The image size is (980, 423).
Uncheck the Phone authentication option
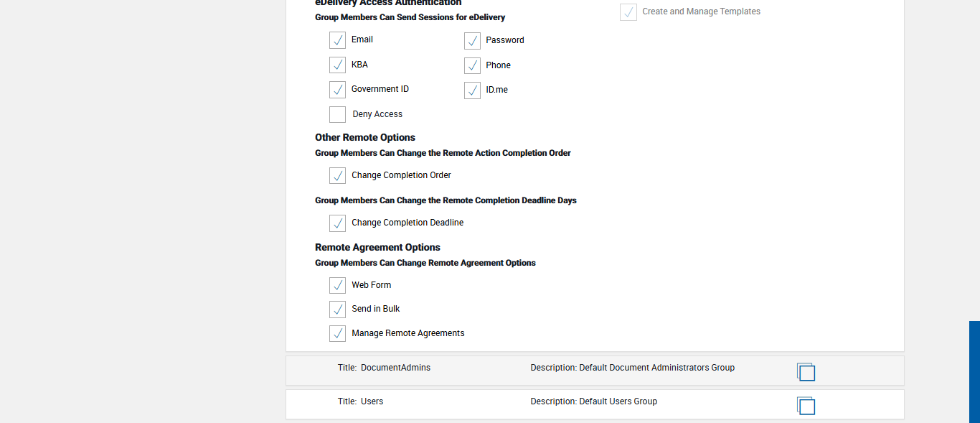pos(472,66)
